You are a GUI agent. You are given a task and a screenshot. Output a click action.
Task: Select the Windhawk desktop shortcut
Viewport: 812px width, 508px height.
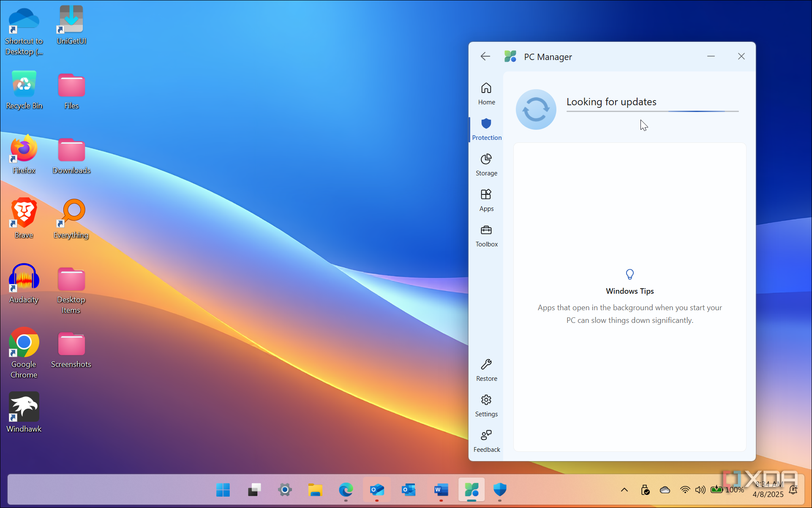[24, 412]
